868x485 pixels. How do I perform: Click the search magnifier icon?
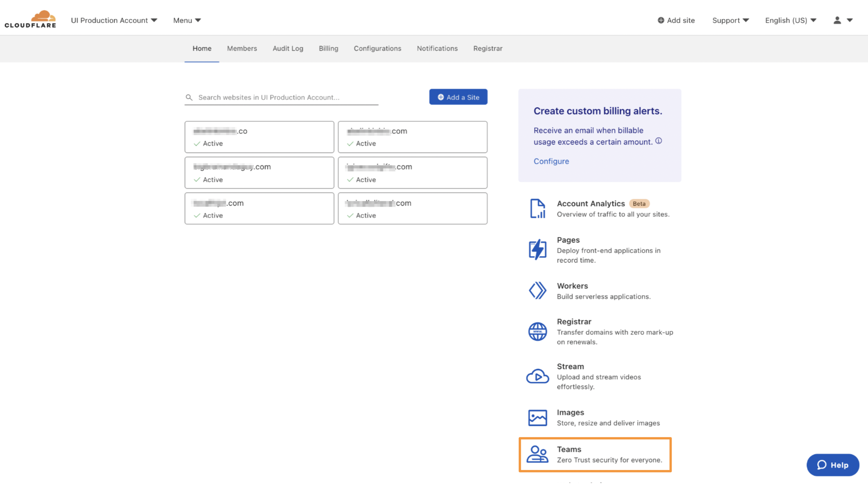click(189, 97)
